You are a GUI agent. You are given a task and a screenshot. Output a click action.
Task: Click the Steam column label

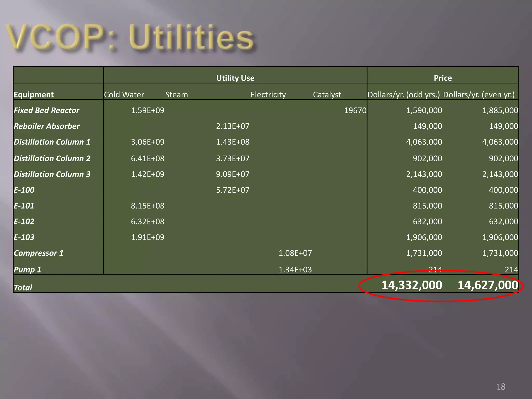point(176,95)
